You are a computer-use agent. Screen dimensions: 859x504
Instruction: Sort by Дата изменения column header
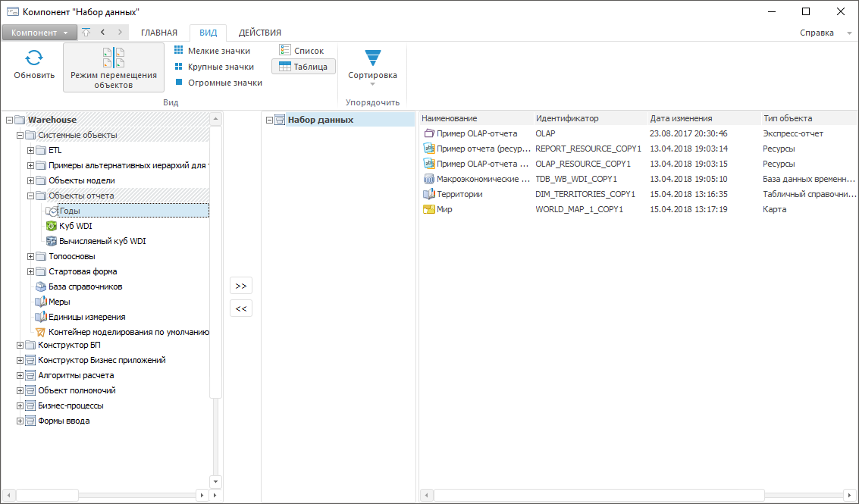[704, 118]
